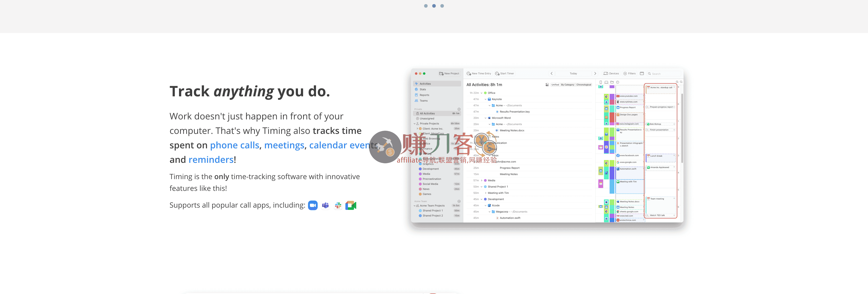Click Start Timer icon

pos(497,73)
